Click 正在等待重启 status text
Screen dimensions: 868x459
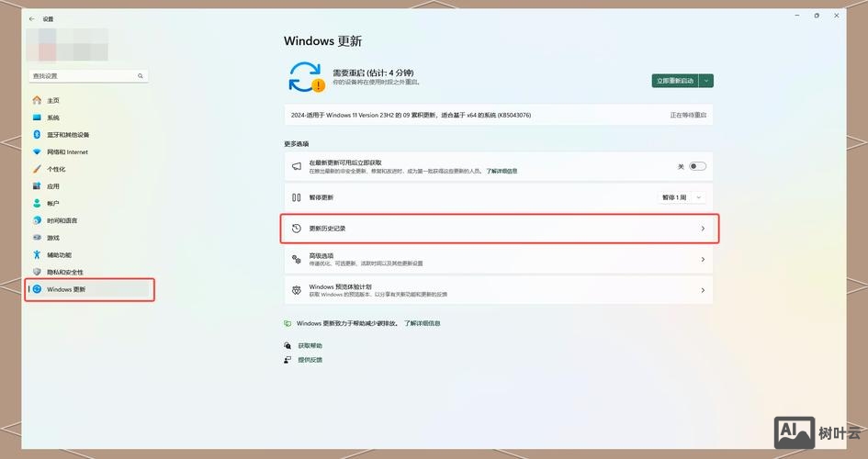688,115
